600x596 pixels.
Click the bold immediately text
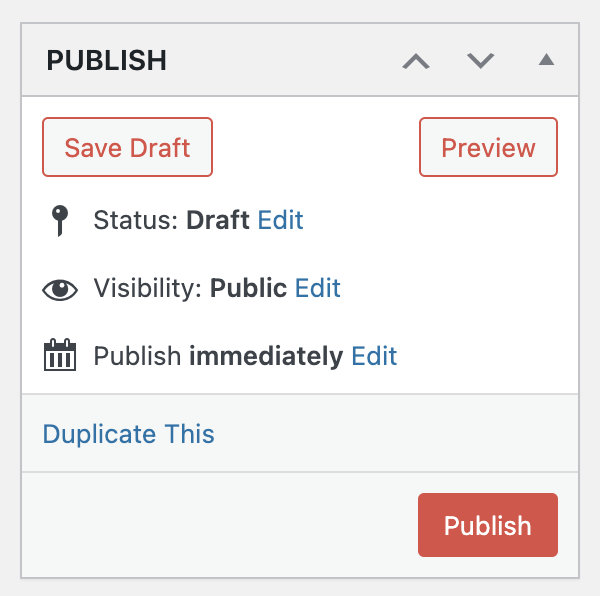(x=266, y=356)
